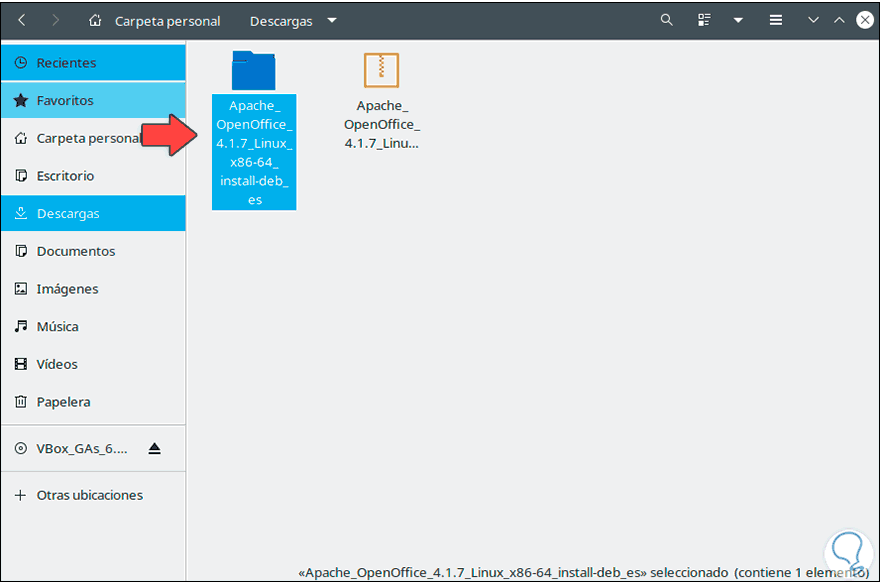
Task: Click the download icon beside Descargas
Action: click(x=21, y=213)
